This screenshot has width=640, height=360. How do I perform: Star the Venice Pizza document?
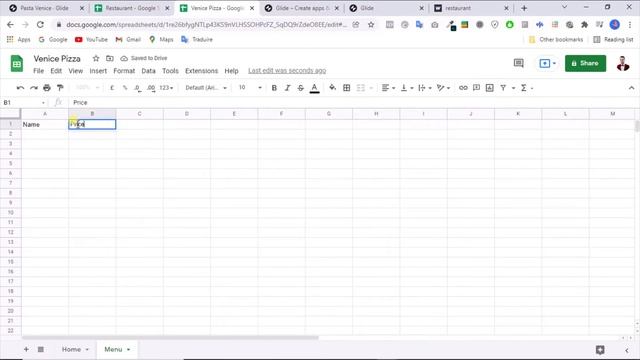pyautogui.click(x=96, y=58)
